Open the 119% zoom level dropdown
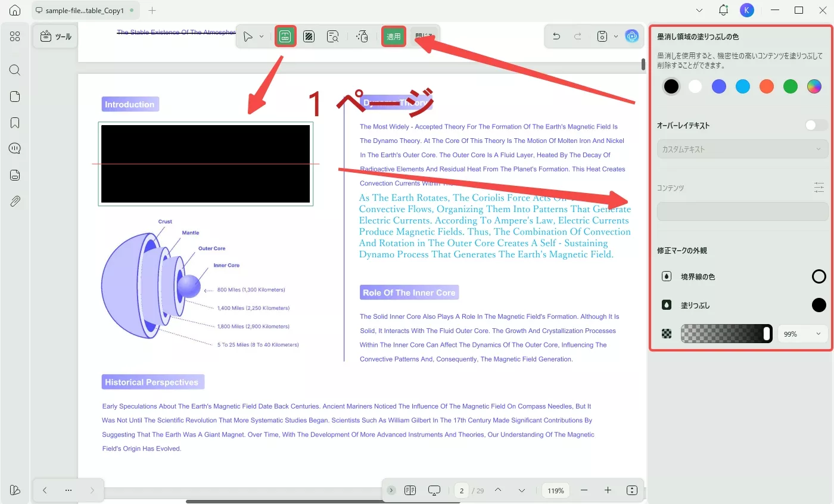The width and height of the screenshot is (834, 504). [x=556, y=491]
